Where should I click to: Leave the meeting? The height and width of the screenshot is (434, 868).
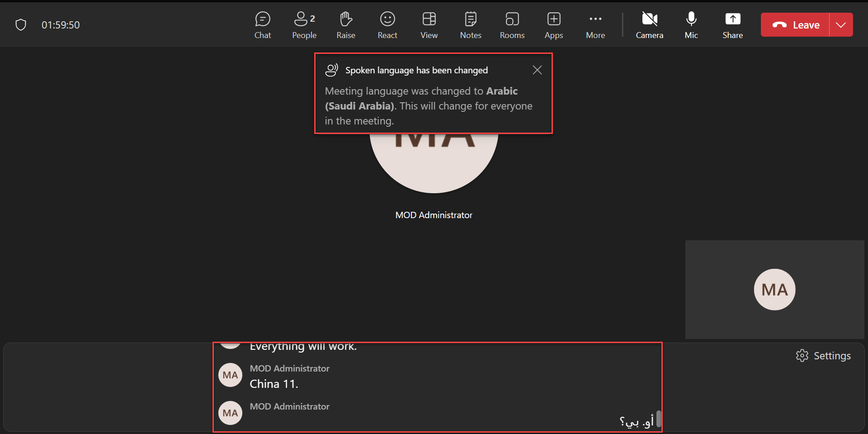point(795,25)
